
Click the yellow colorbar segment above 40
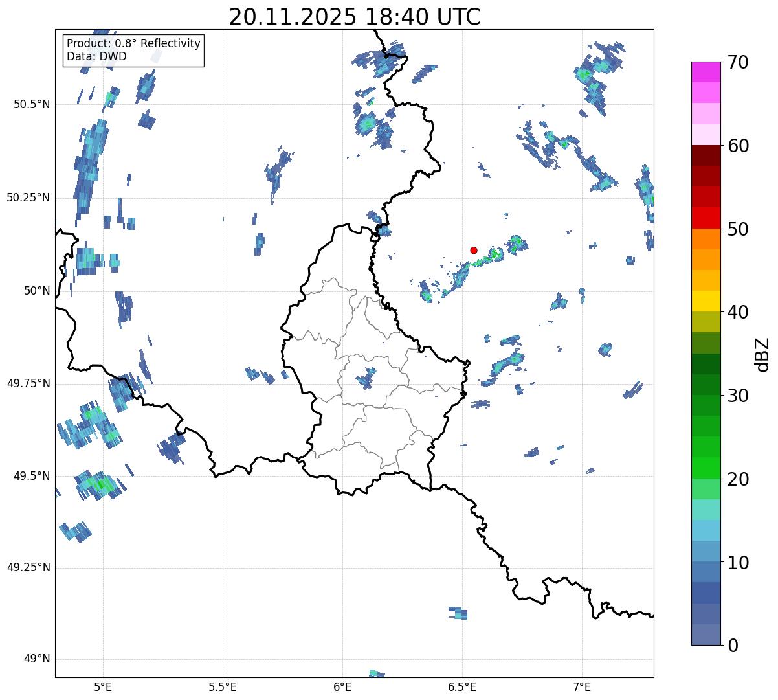706,302
